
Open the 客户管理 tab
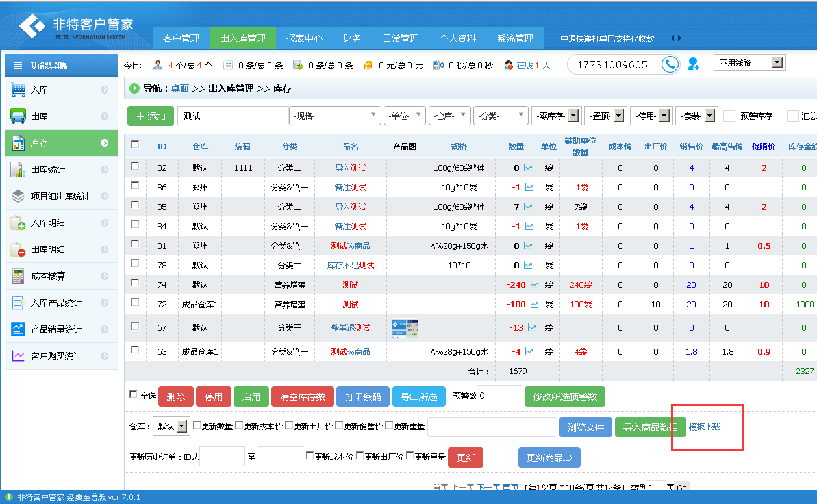click(x=181, y=38)
